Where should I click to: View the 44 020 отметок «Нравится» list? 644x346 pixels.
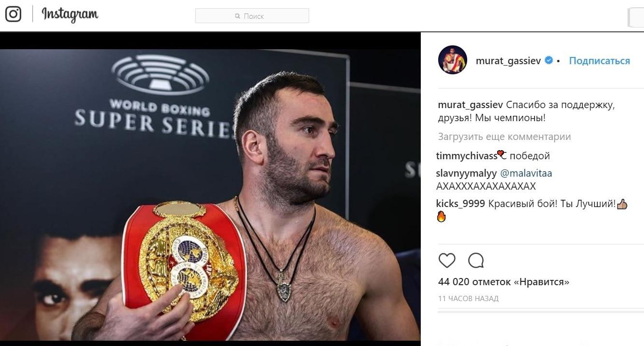(x=503, y=282)
